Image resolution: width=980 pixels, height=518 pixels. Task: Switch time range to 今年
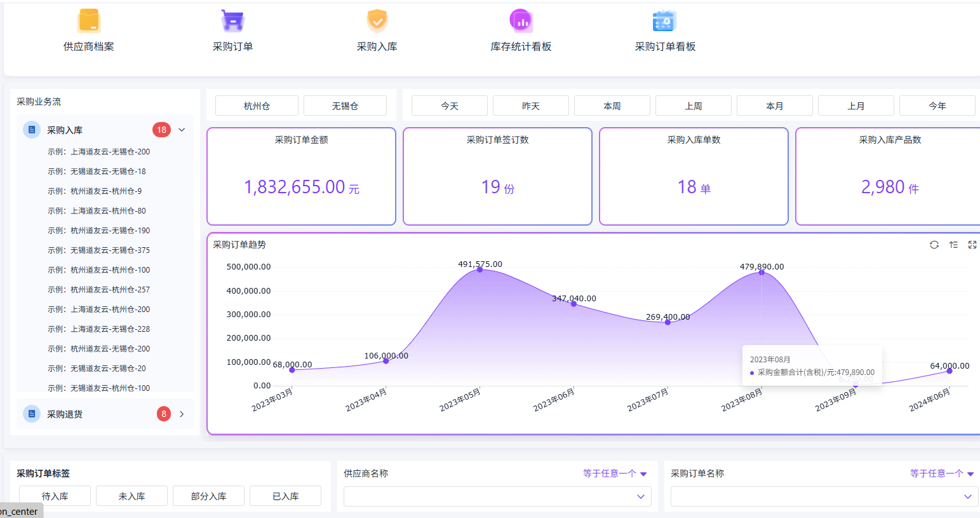pos(937,106)
